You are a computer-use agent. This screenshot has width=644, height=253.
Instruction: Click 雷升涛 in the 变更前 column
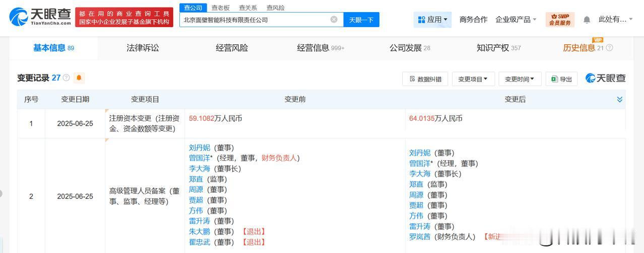pyautogui.click(x=200, y=221)
